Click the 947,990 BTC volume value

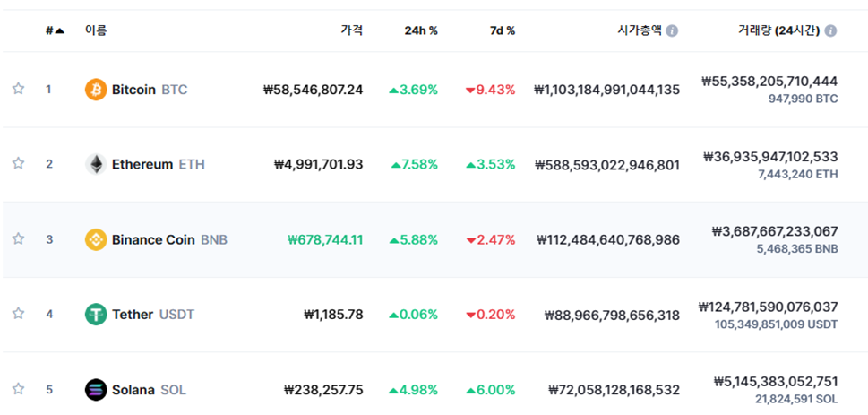pyautogui.click(x=804, y=99)
